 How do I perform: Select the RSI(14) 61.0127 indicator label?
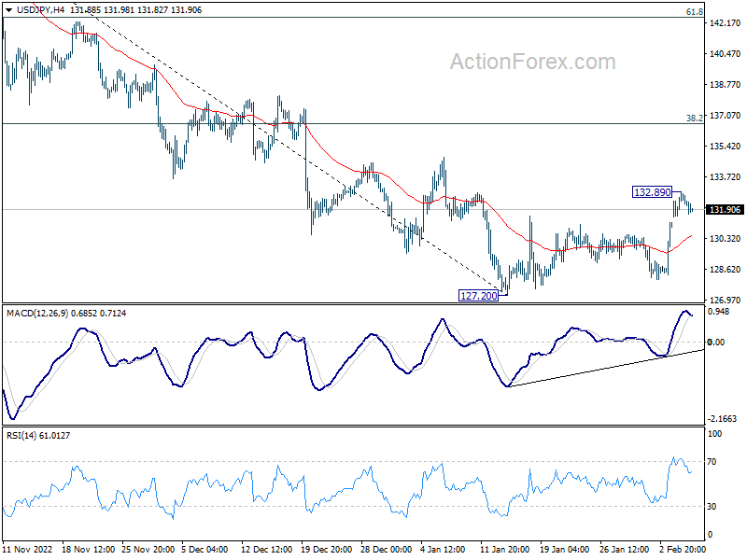[x=38, y=436]
